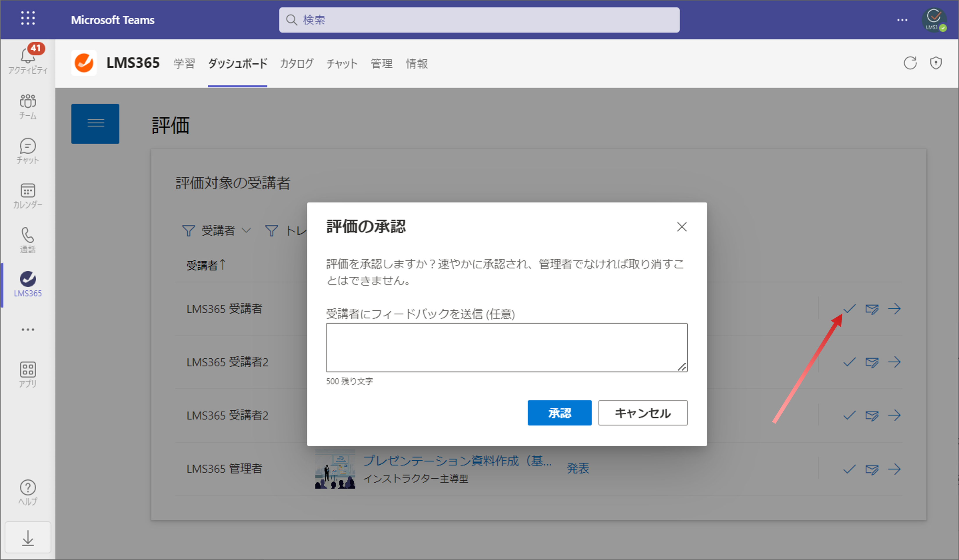The height and width of the screenshot is (560, 959).
Task: Open the プレゼンテーション資料作成 course link
Action: (x=457, y=461)
